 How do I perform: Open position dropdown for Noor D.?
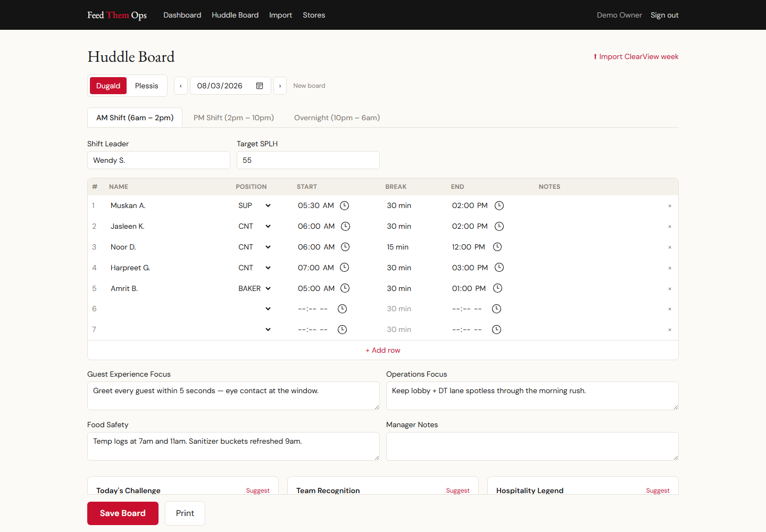(254, 247)
